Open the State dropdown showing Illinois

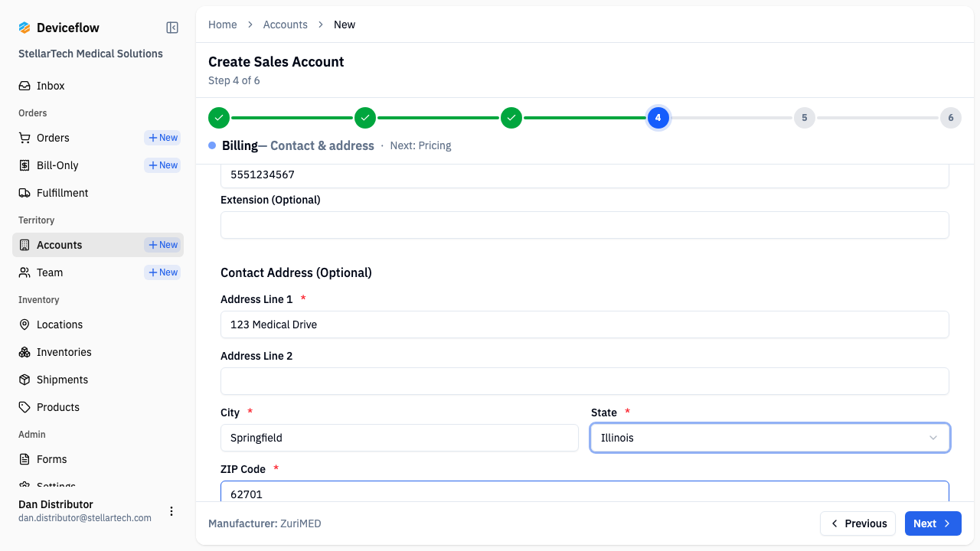click(x=769, y=438)
